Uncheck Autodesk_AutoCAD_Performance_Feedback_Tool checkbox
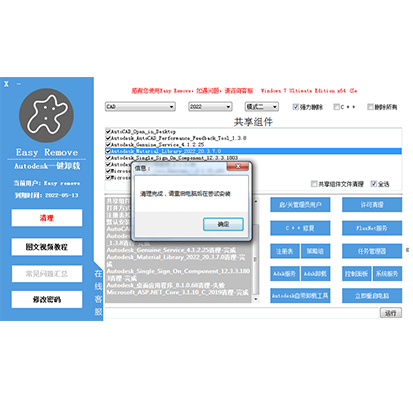The width and height of the screenshot is (413, 398). click(x=108, y=138)
